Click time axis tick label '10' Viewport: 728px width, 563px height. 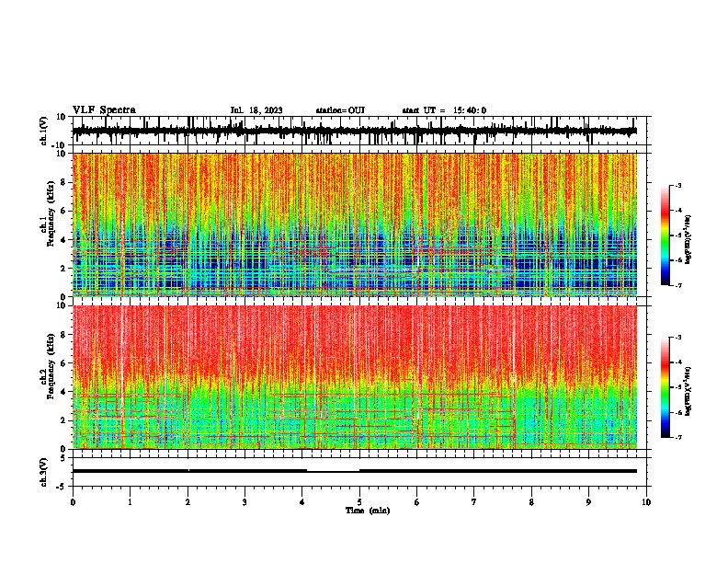point(646,502)
